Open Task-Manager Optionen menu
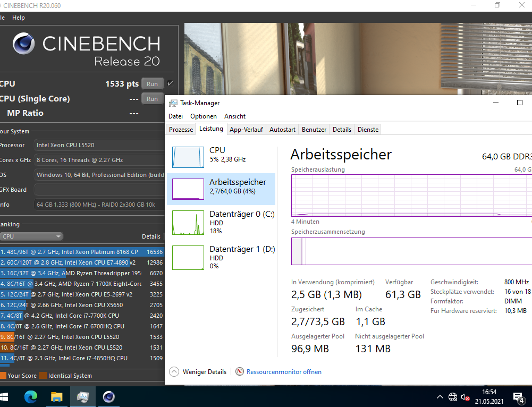This screenshot has height=407, width=532. click(203, 116)
